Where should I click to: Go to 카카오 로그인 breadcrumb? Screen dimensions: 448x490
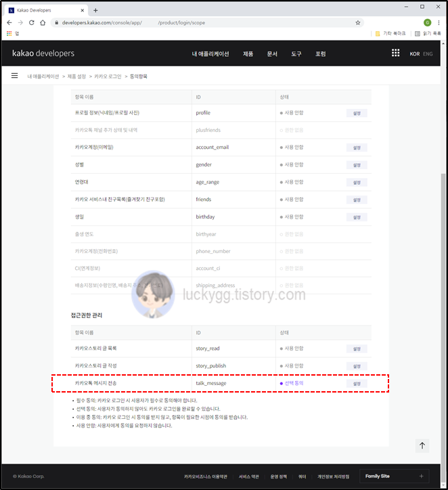(108, 76)
